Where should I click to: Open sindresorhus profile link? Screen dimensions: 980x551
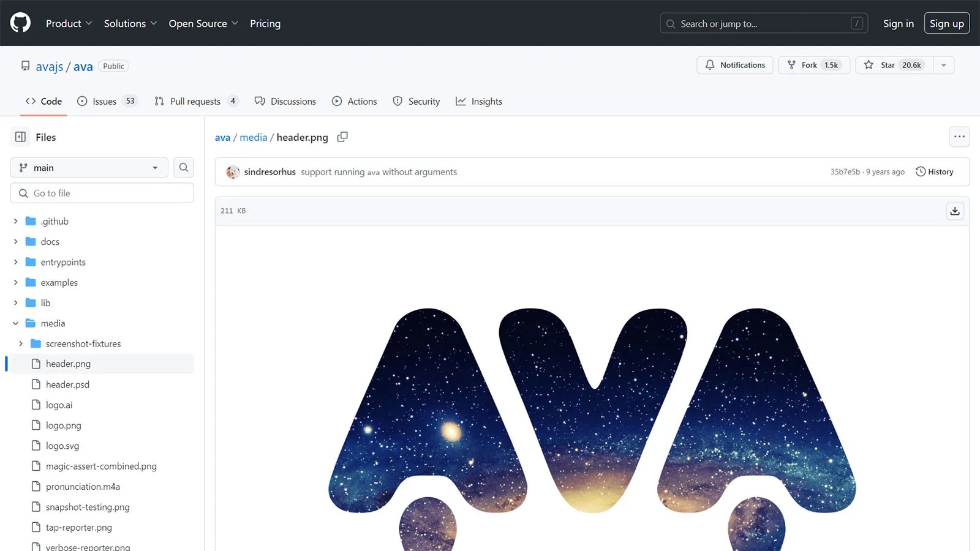(269, 172)
